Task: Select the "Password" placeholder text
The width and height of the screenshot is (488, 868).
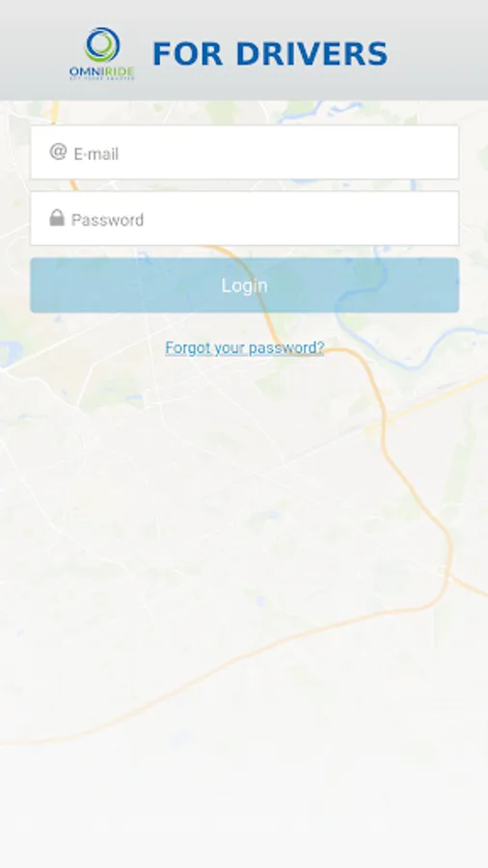Action: (107, 220)
